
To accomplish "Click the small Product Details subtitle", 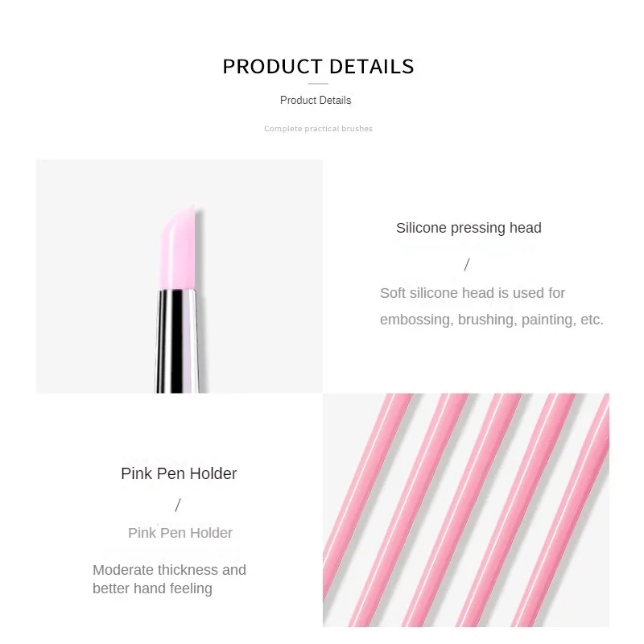I will point(316,100).
